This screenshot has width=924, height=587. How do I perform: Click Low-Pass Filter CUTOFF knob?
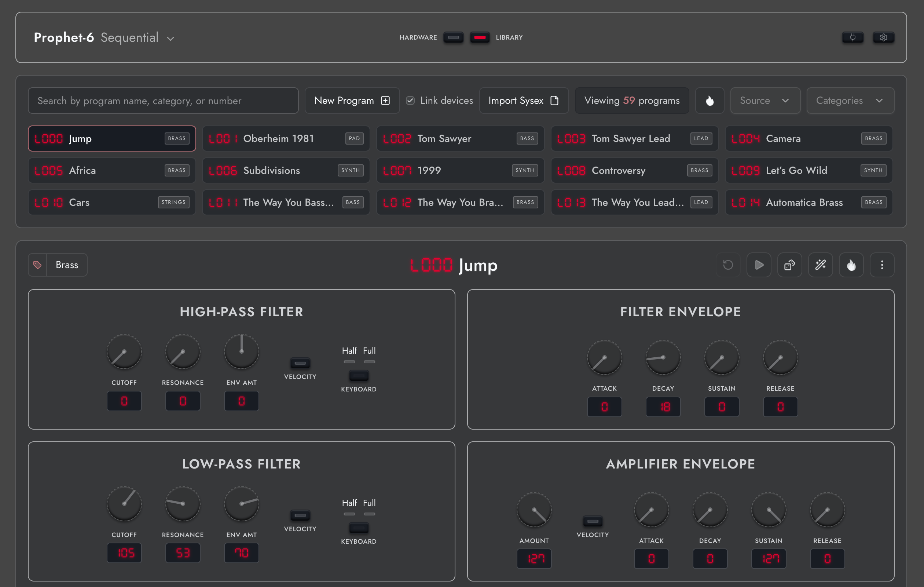pos(124,504)
